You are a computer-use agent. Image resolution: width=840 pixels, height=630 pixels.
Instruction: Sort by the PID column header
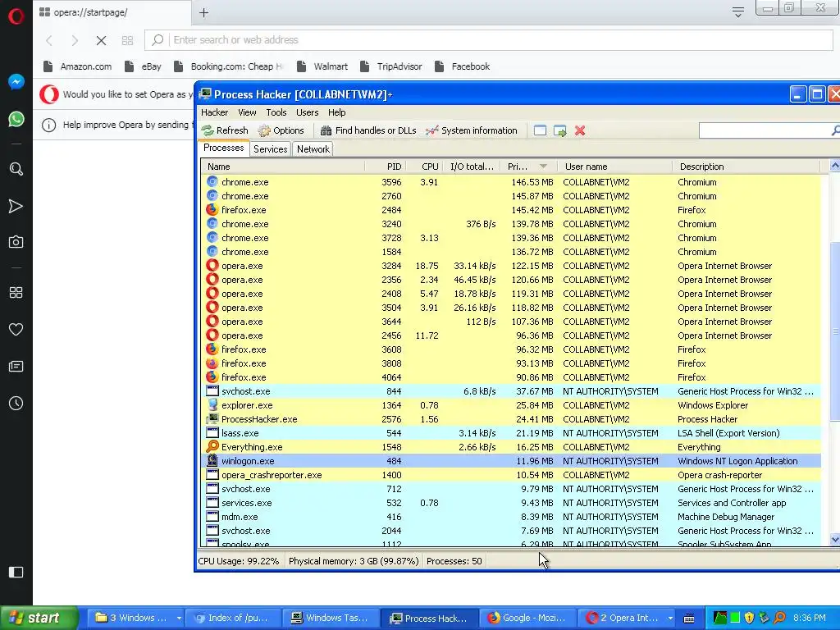(386, 167)
